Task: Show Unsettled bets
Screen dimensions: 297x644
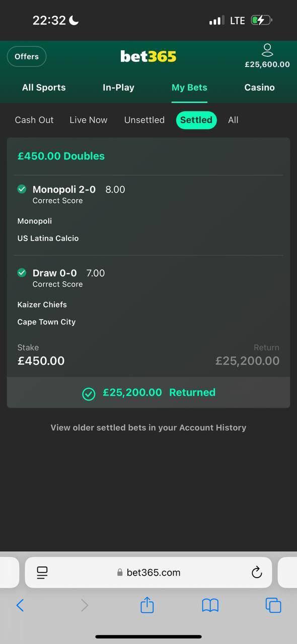Action: coord(144,120)
